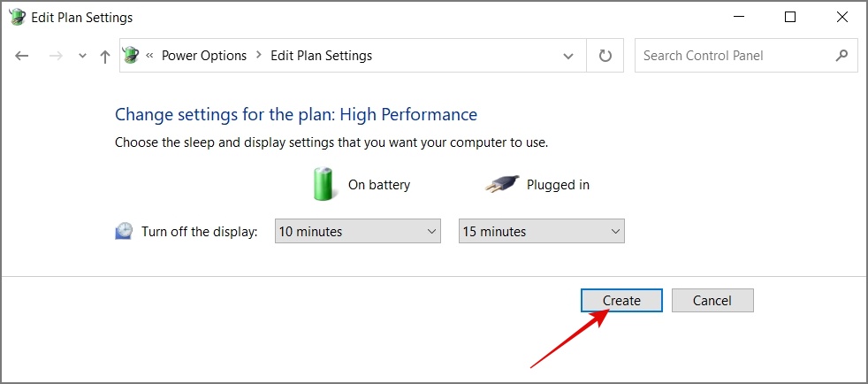
Task: Open the breadcrumb arrow after Power Options
Action: coord(258,56)
